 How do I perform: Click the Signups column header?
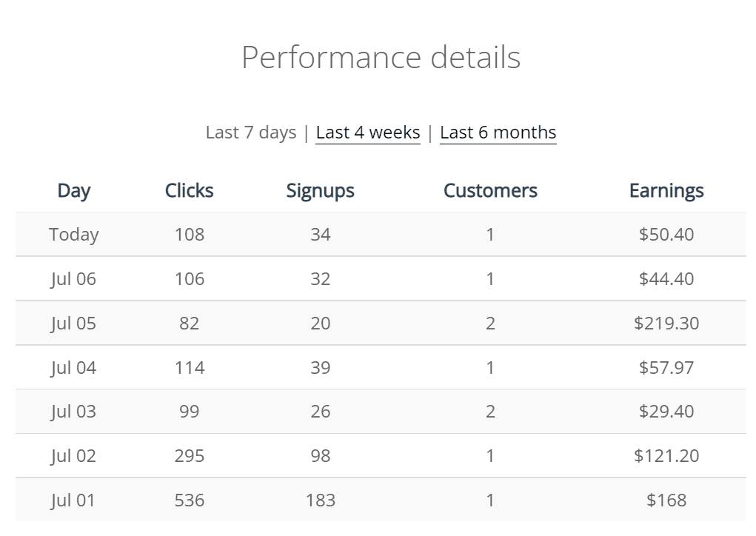(x=320, y=190)
